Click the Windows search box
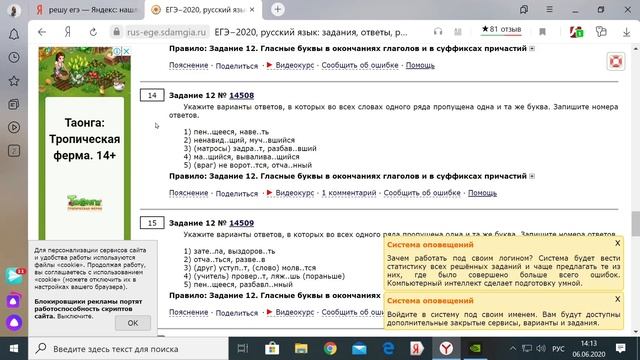This screenshot has width=640, height=360. point(128,349)
